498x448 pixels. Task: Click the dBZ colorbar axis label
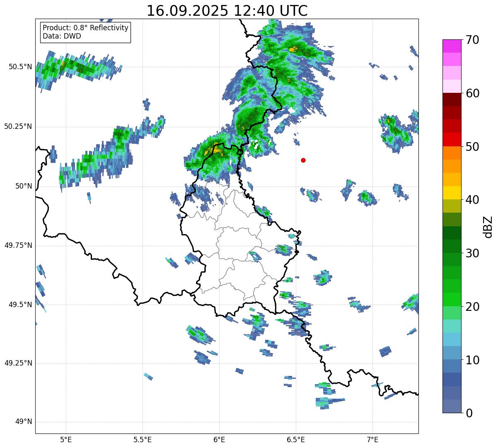488,227
